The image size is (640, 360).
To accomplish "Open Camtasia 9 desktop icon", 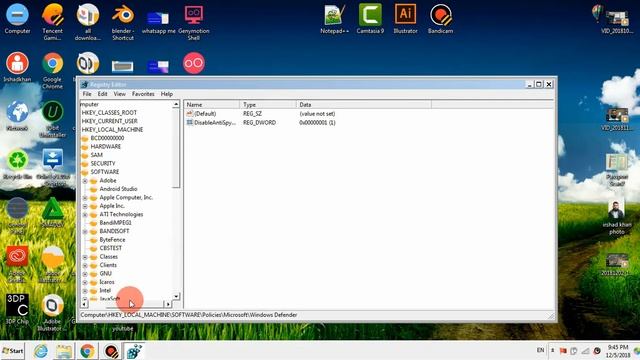I will pos(370,19).
